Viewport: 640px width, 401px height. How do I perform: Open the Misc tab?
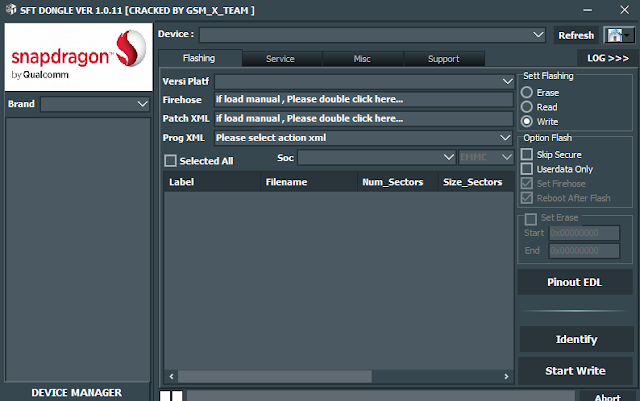(362, 59)
